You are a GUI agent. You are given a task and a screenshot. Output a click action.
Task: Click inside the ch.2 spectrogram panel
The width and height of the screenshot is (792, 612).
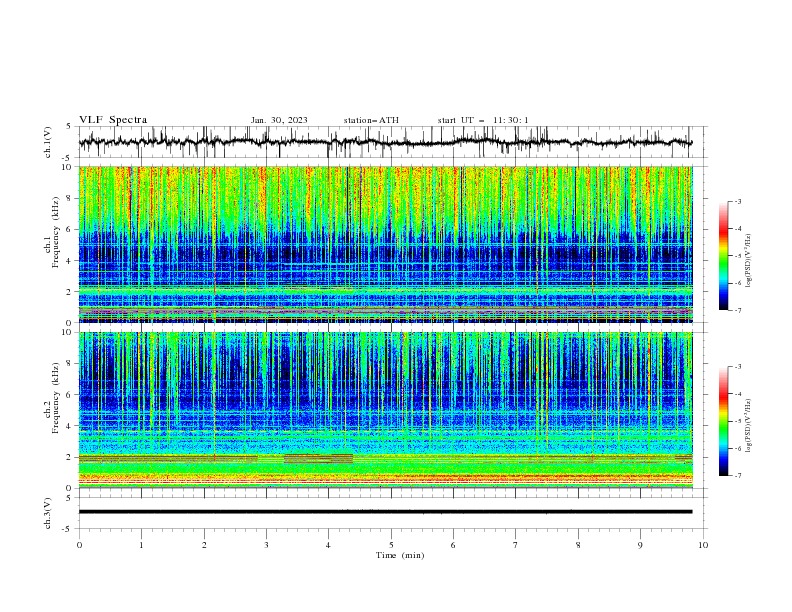(x=386, y=410)
